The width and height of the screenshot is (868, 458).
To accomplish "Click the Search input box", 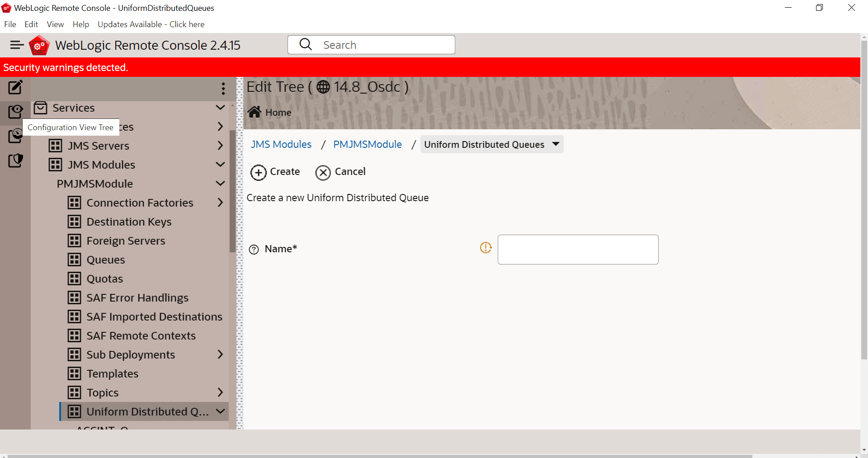I will [x=371, y=45].
